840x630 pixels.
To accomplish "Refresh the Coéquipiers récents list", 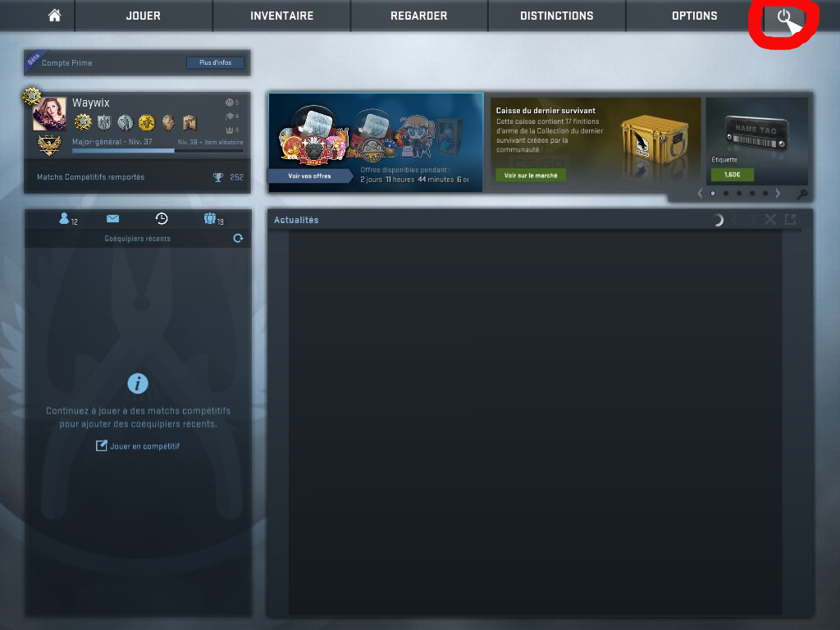I will [x=238, y=239].
